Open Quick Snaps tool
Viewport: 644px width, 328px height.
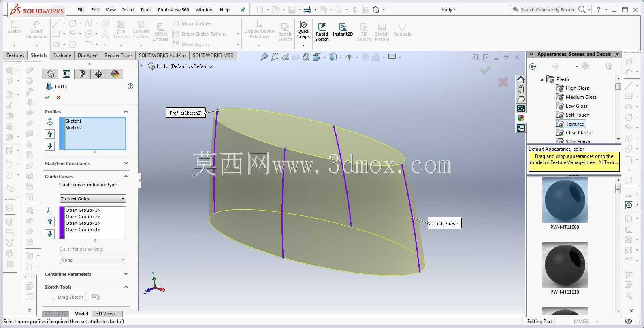[x=303, y=30]
